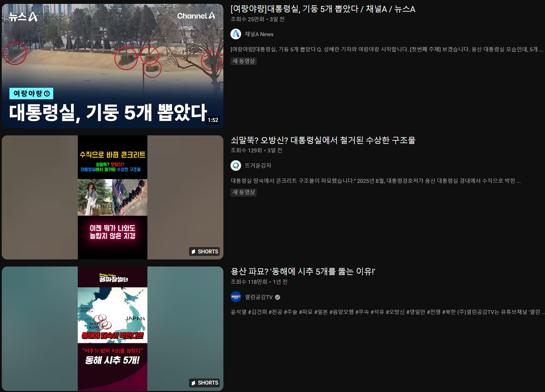Click the 1:52 duration label on the first thumbnail
The image size is (545, 392).
pyautogui.click(x=213, y=120)
